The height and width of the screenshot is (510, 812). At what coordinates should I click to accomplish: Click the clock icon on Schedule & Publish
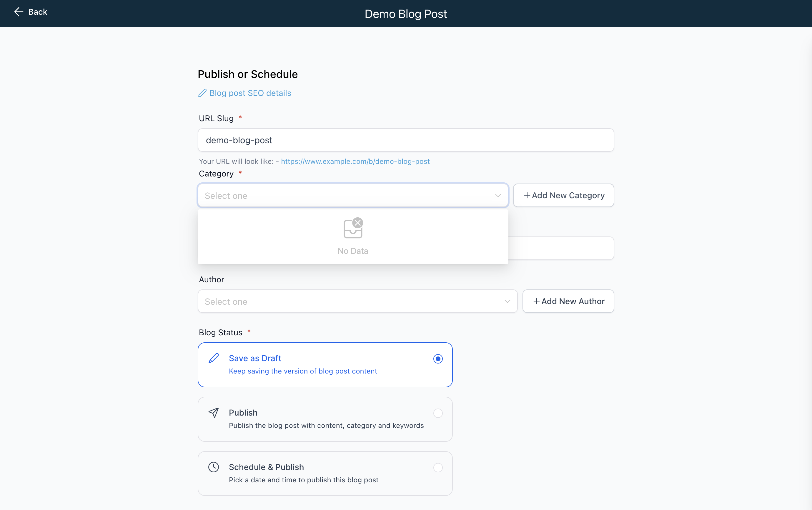coord(214,467)
